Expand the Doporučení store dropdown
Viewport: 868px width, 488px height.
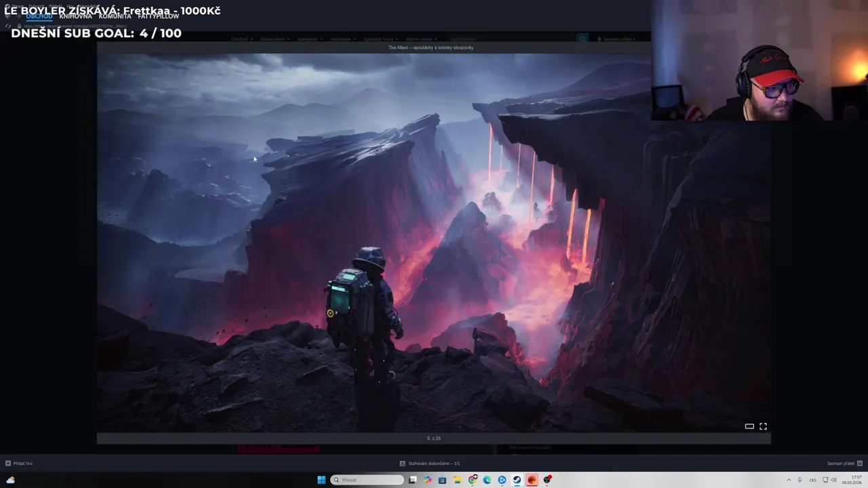[275, 39]
